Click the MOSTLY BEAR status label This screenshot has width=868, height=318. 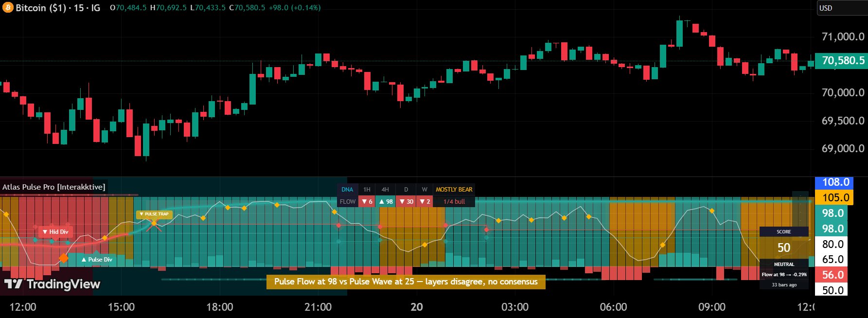point(454,190)
